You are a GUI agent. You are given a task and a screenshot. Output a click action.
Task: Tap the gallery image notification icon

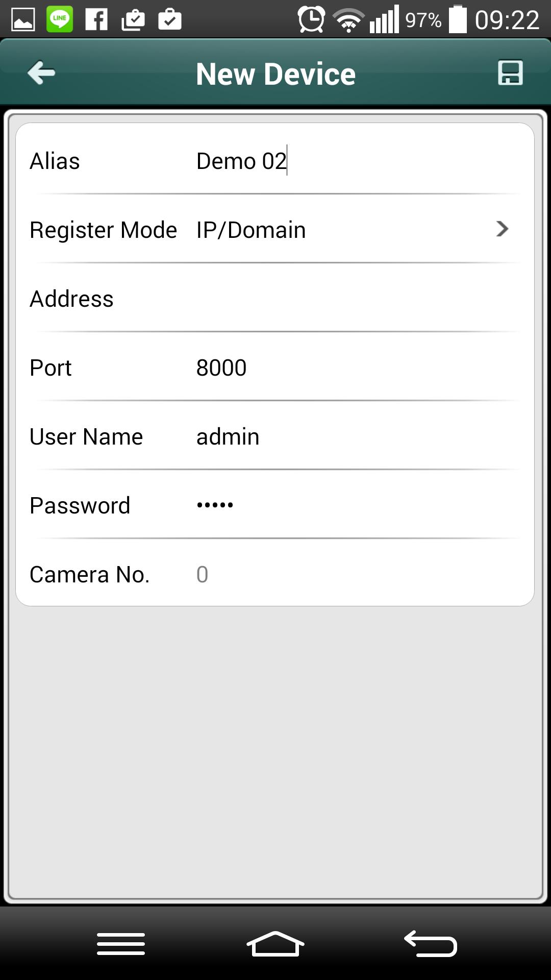click(23, 20)
